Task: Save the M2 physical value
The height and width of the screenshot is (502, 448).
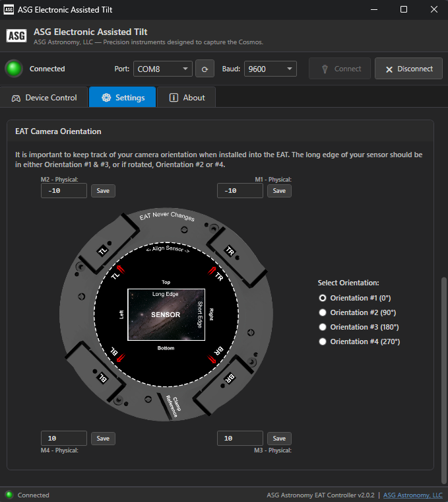Action: (x=103, y=191)
